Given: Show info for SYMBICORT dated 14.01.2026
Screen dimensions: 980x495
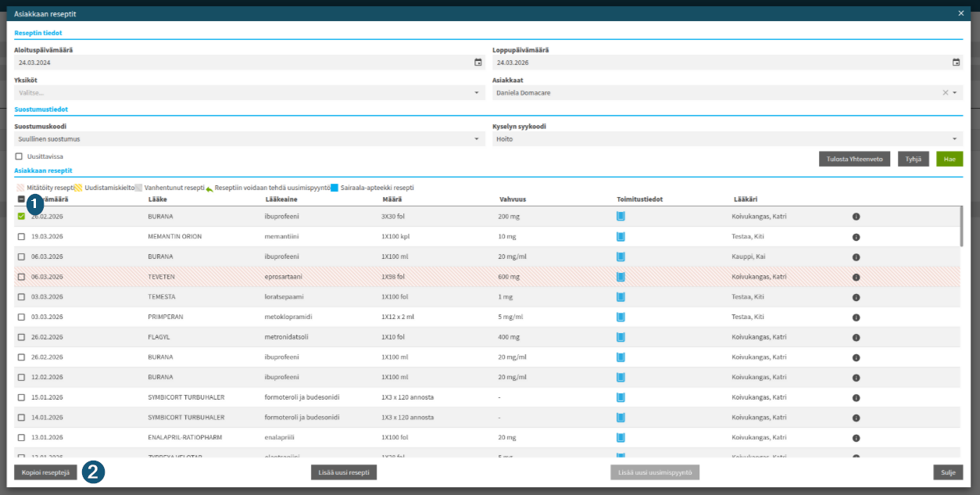Looking at the screenshot, I should pyautogui.click(x=856, y=418).
